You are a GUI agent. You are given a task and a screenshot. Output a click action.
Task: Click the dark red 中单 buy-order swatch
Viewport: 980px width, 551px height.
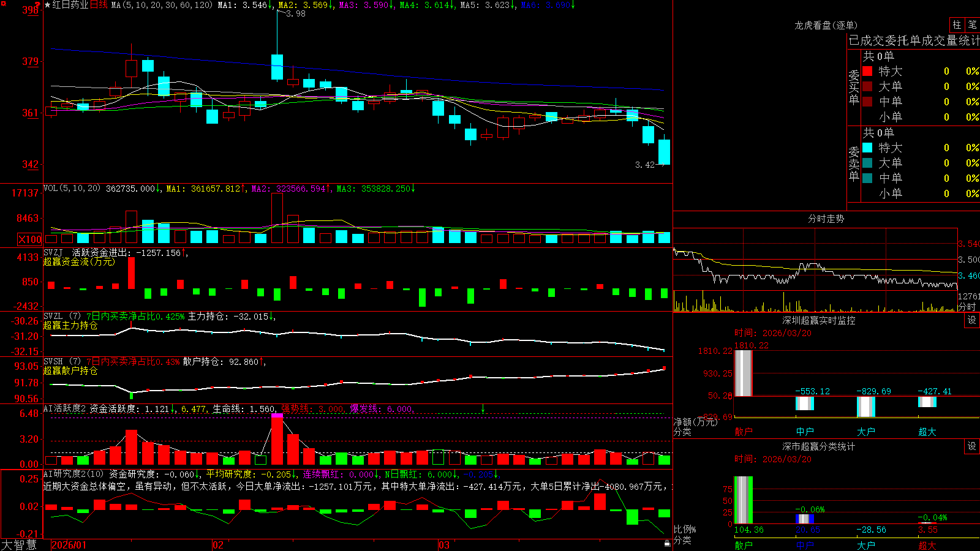[867, 101]
